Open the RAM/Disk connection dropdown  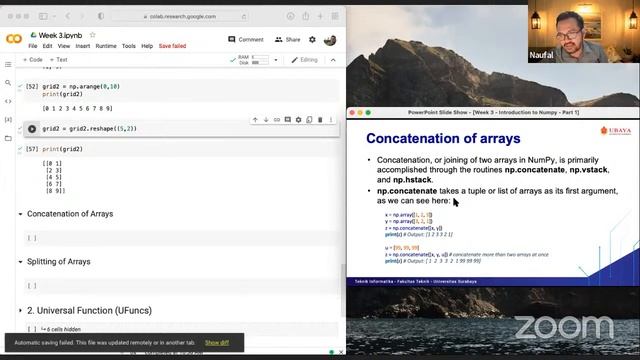pyautogui.click(x=276, y=60)
